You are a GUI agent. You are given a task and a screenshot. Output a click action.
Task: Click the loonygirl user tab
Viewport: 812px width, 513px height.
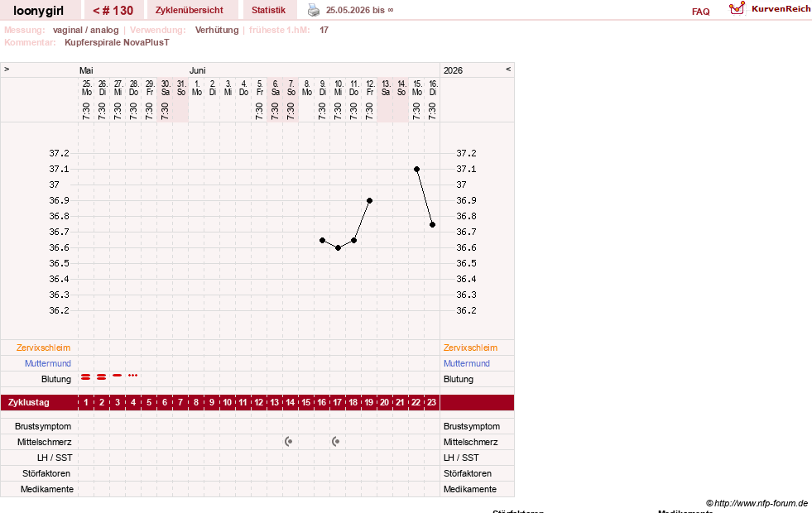coord(39,10)
